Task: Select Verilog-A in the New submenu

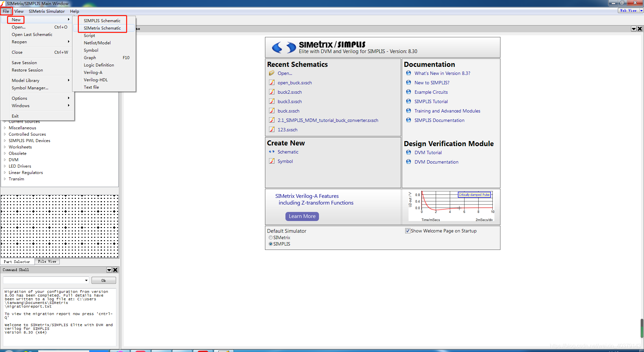Action: [93, 73]
